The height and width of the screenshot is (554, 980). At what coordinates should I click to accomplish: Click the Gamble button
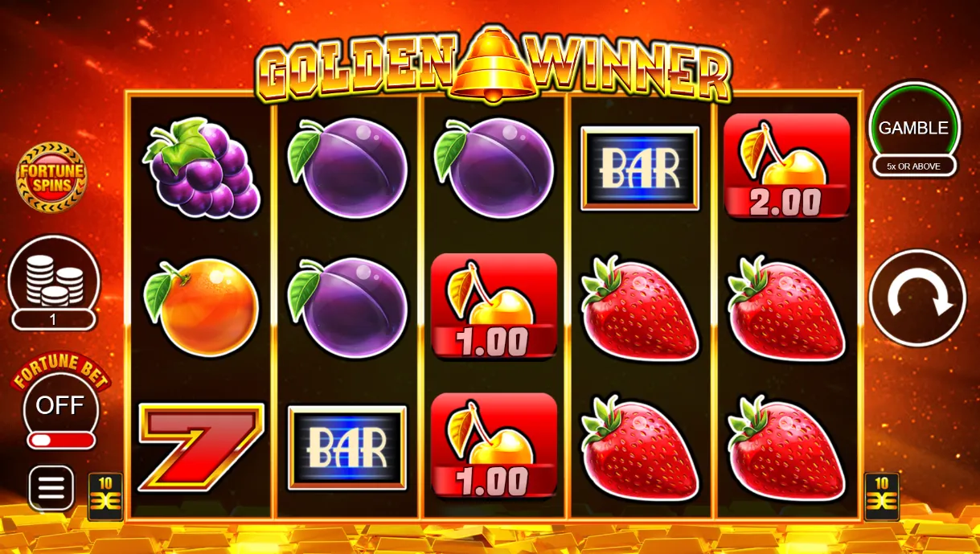point(914,128)
